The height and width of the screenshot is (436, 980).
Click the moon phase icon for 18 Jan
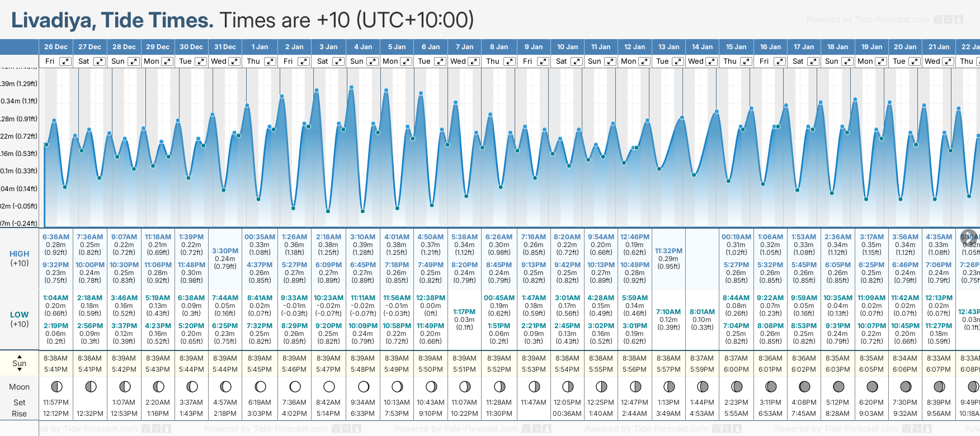[x=838, y=386]
